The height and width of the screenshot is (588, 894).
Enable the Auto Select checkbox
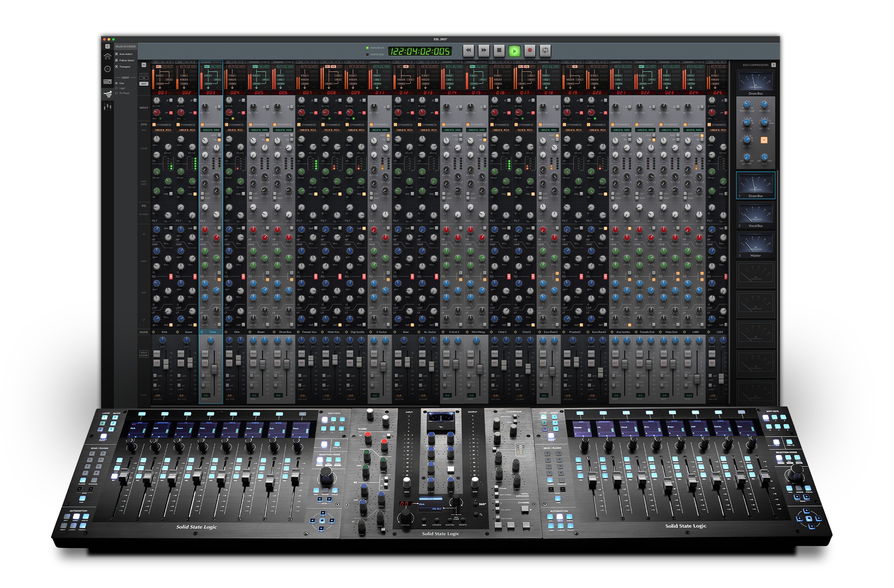(116, 54)
